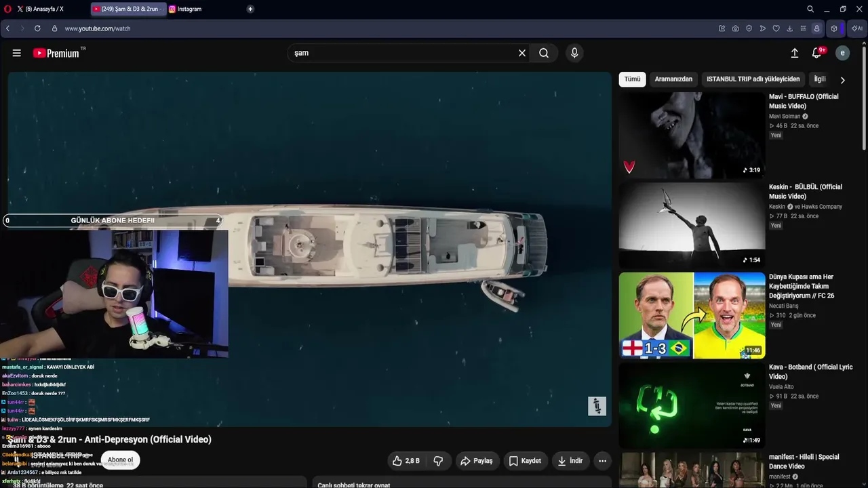
Task: Open the account avatar menu
Action: click(x=842, y=53)
